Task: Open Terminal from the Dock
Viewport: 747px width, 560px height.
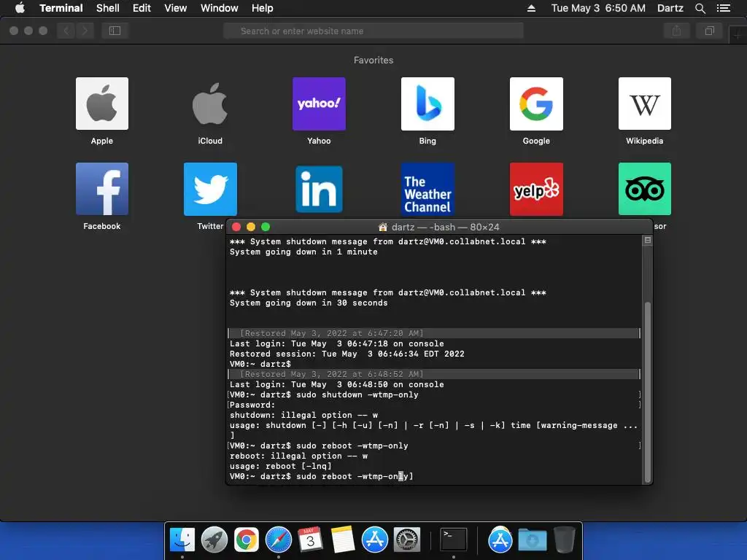Action: pyautogui.click(x=453, y=540)
